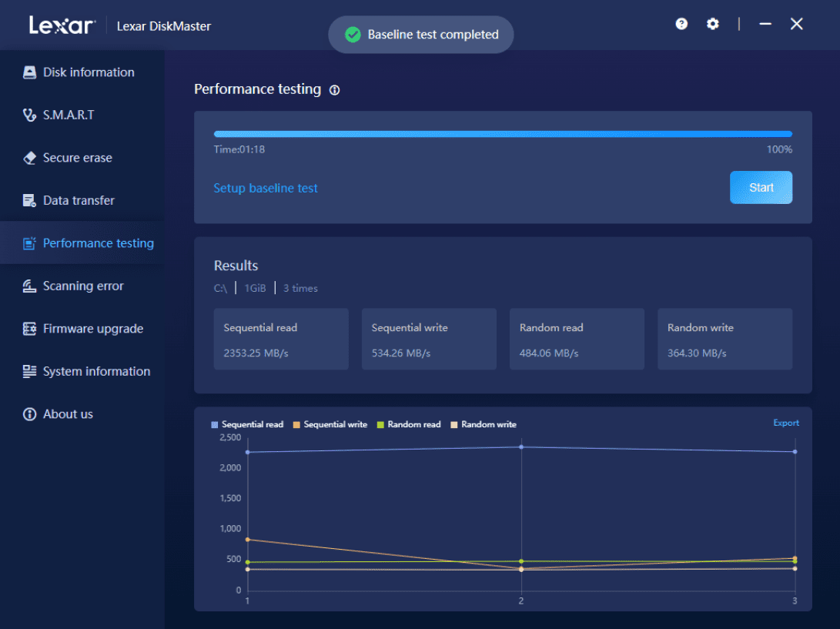Screen dimensions: 840x629
Task: Click the S.M.A.R.T stethoscope icon
Action: coord(29,115)
